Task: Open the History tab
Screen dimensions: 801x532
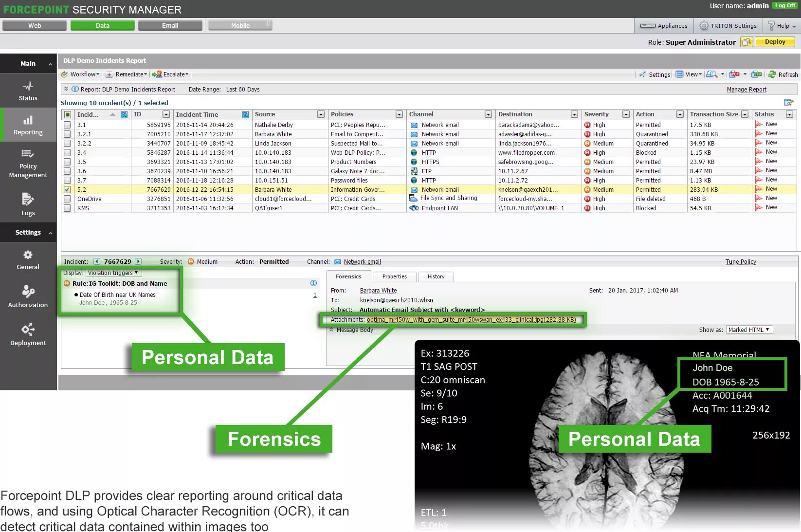Action: pos(436,276)
